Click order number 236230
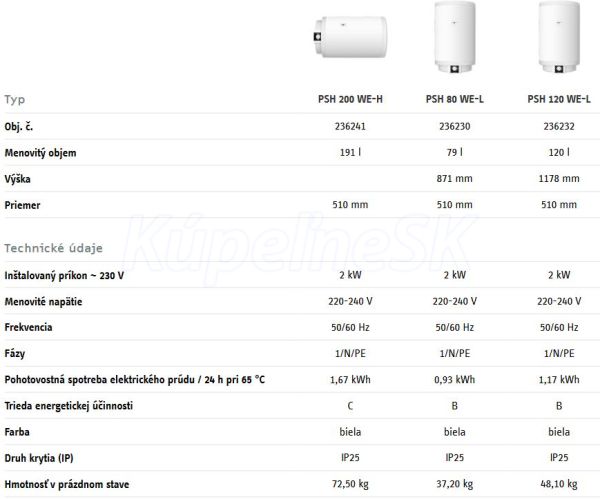 click(455, 126)
